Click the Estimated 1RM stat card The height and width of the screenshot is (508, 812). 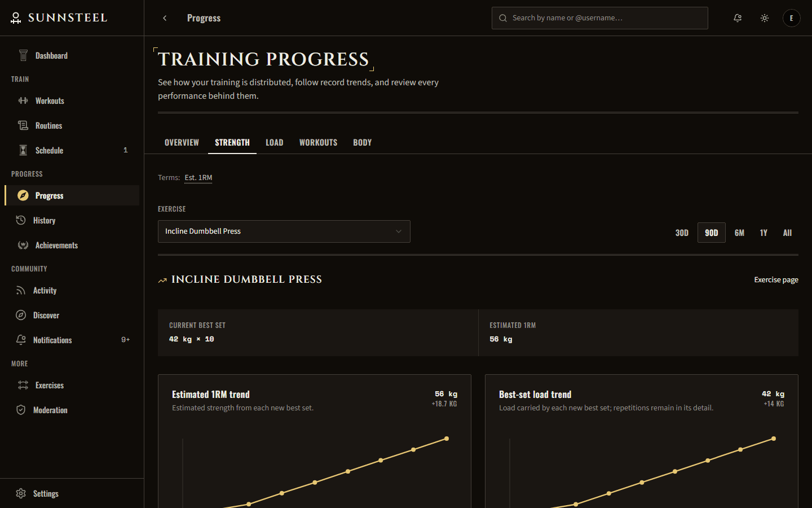[638, 332]
